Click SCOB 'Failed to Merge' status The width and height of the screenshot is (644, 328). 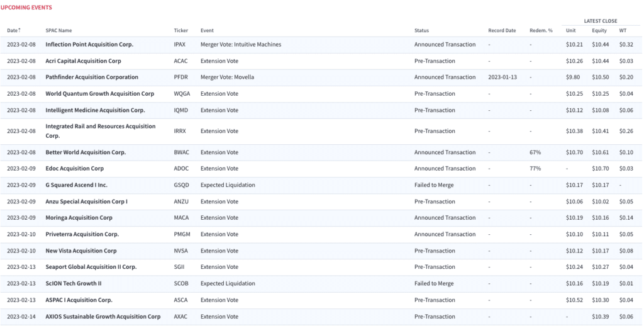tap(434, 283)
